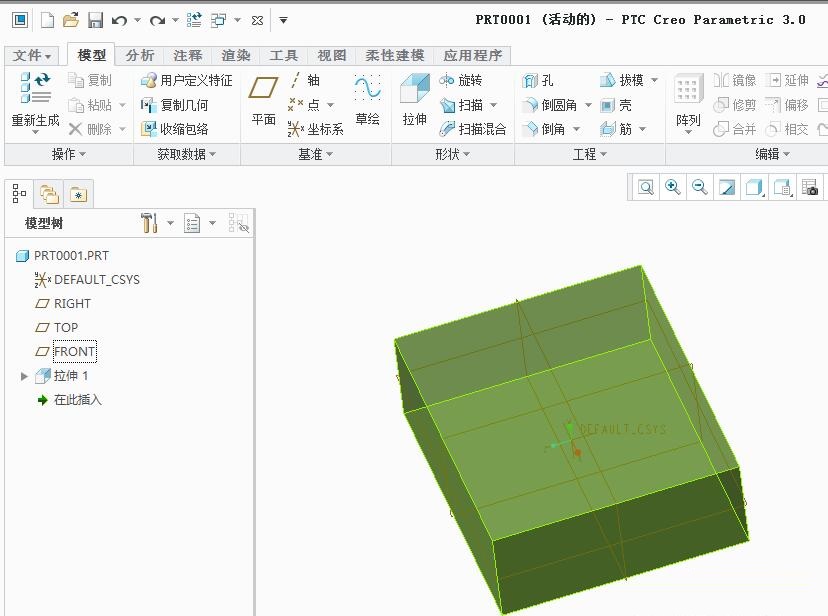This screenshot has width=828, height=616.
Task: Select the 拉伸 extrude tool
Action: [x=415, y=100]
